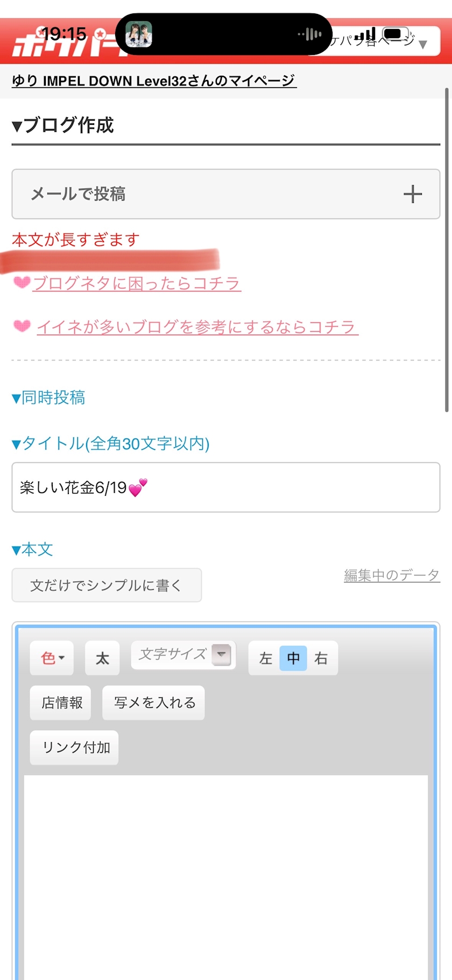Open the 色 text color picker
Viewport: 452px width, 980px height.
coord(52,658)
